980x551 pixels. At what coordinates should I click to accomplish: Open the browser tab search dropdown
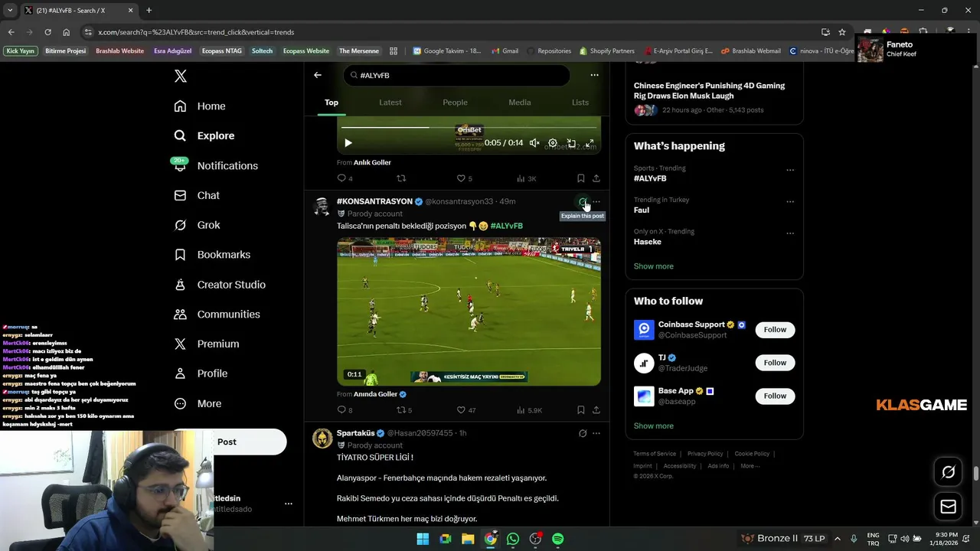[10, 11]
